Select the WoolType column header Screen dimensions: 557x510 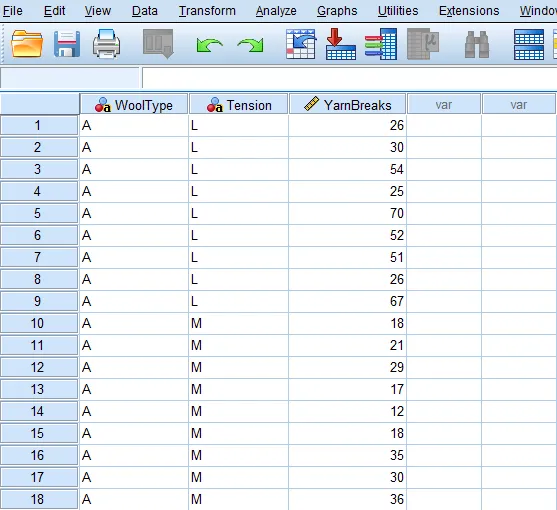(x=134, y=104)
